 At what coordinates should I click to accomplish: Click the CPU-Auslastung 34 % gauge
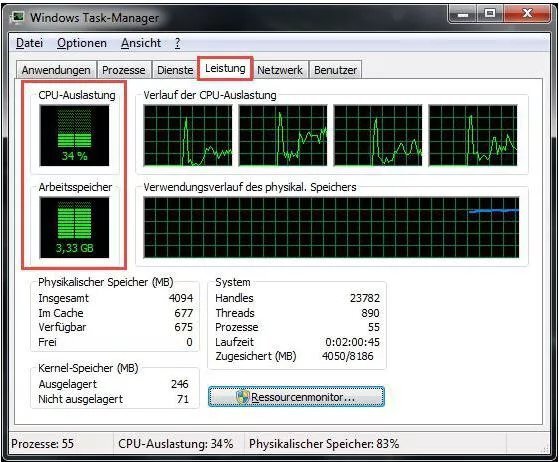(75, 135)
